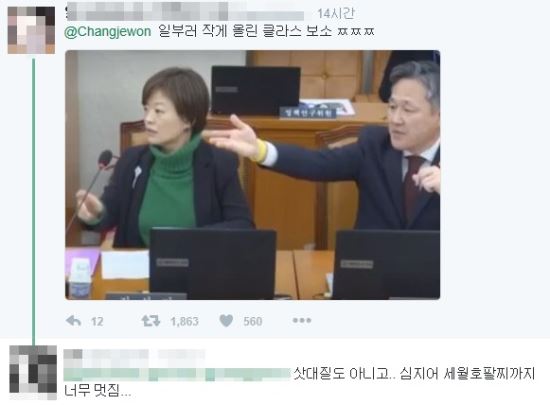Click the reply count showing 12
This screenshot has width=550, height=405.
(x=97, y=322)
